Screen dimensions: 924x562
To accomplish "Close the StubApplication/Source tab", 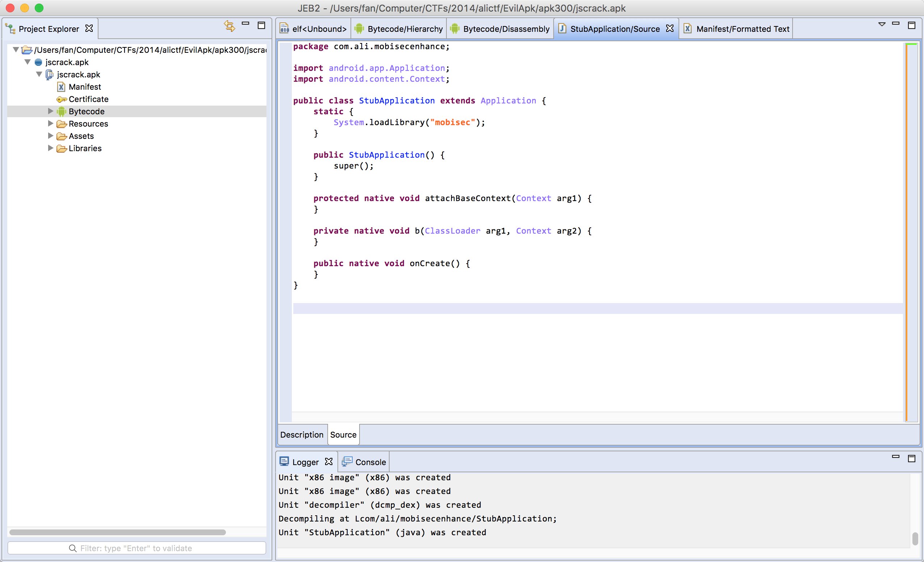I will coord(670,29).
